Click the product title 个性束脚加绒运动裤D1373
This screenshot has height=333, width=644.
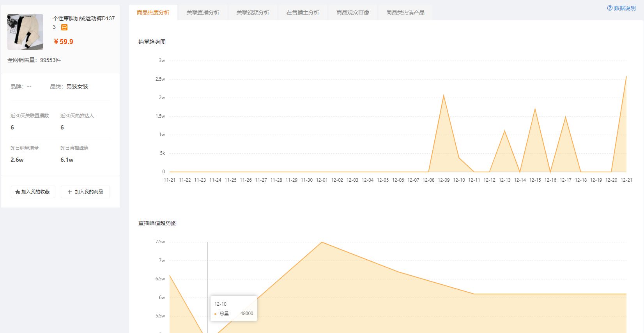click(83, 23)
